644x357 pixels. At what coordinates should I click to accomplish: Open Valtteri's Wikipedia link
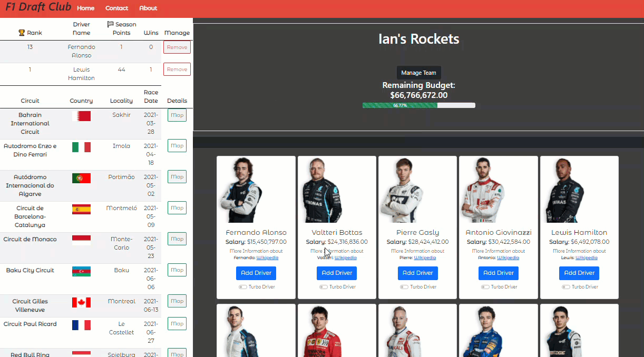pyautogui.click(x=346, y=257)
